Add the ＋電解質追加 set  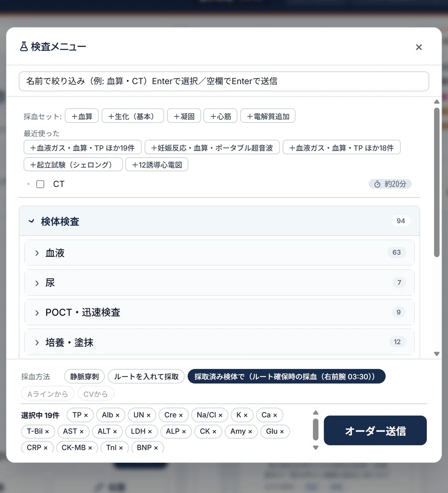[268, 116]
